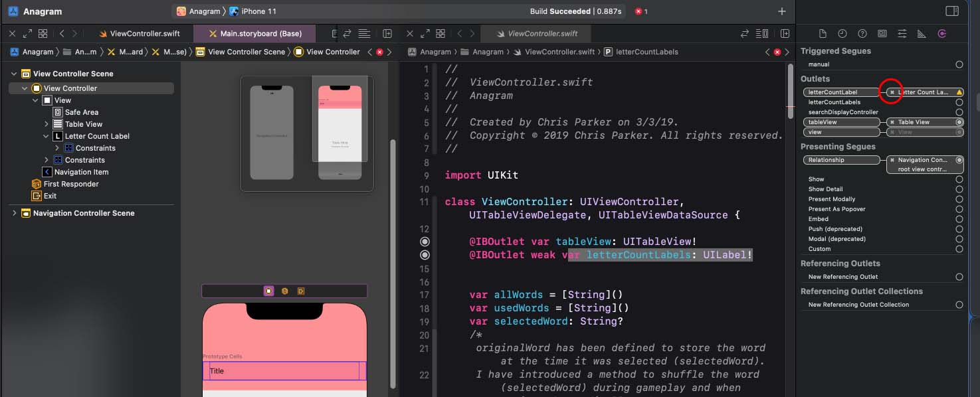Go forward in storyboard editor history

pyautogui.click(x=75, y=33)
